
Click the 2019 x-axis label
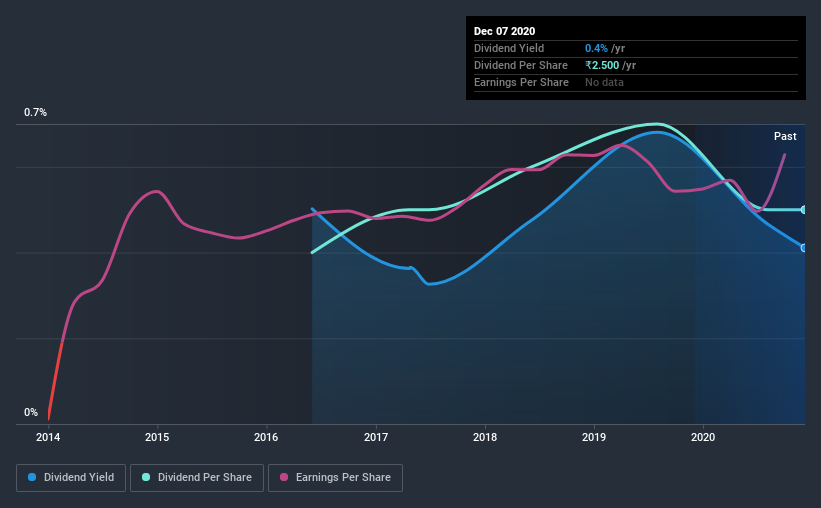point(594,437)
